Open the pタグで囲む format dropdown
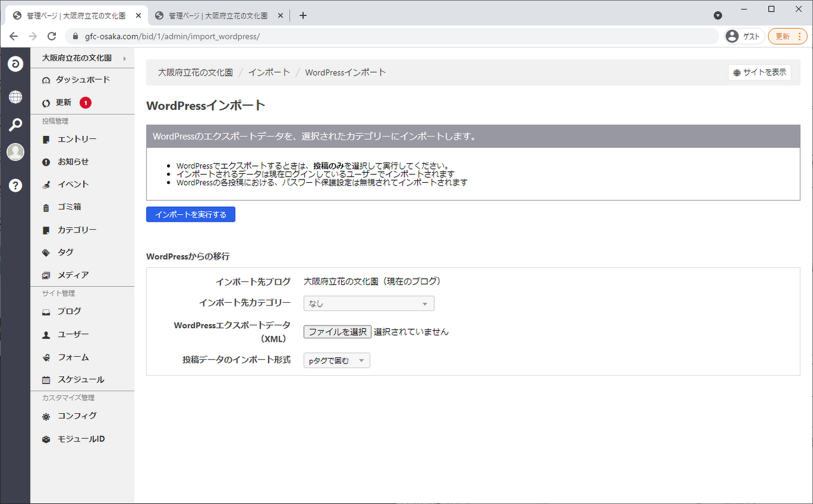Screen dimensions: 813x504 [337, 361]
